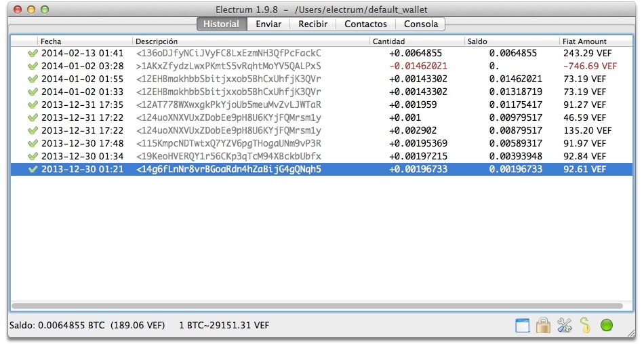Click confirmed checkmark of 2013-12-30 01:34 transaction

33,156
